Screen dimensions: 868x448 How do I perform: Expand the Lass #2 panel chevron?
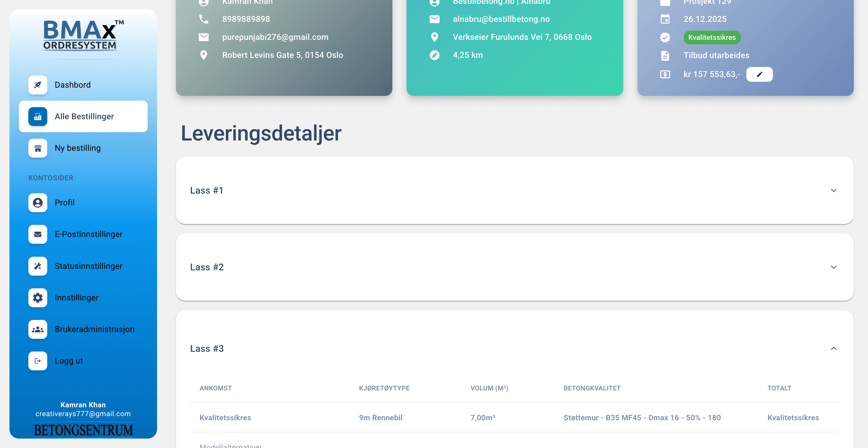pos(833,267)
